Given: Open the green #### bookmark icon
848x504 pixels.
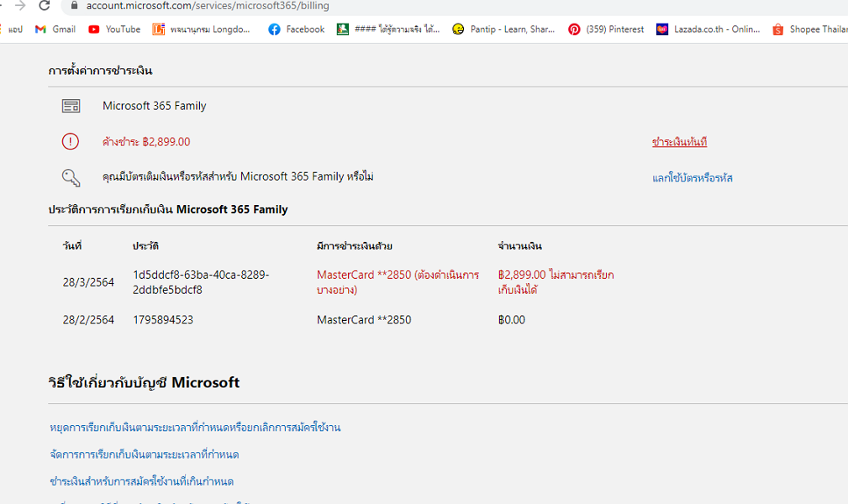Looking at the screenshot, I should [x=342, y=29].
